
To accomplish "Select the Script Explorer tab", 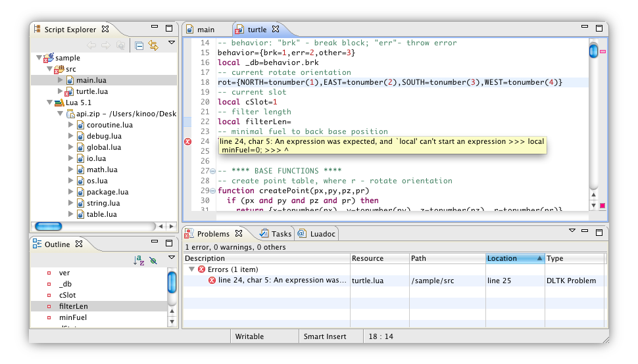I will click(x=70, y=30).
